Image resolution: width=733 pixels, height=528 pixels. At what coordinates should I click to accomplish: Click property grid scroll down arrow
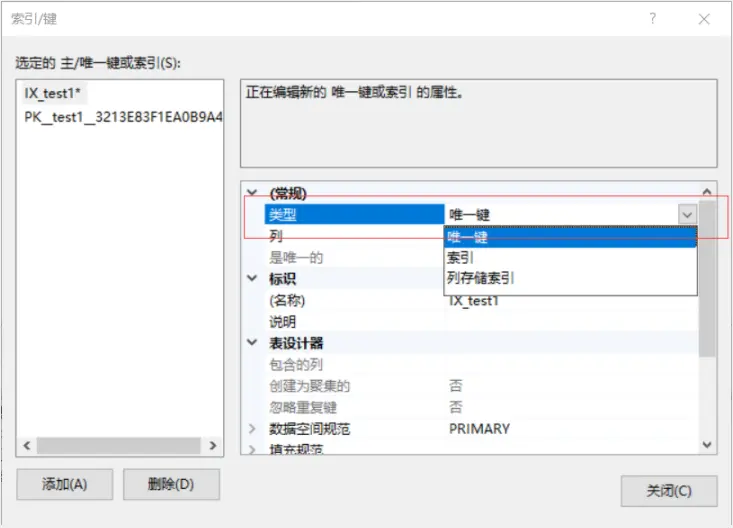(x=707, y=445)
